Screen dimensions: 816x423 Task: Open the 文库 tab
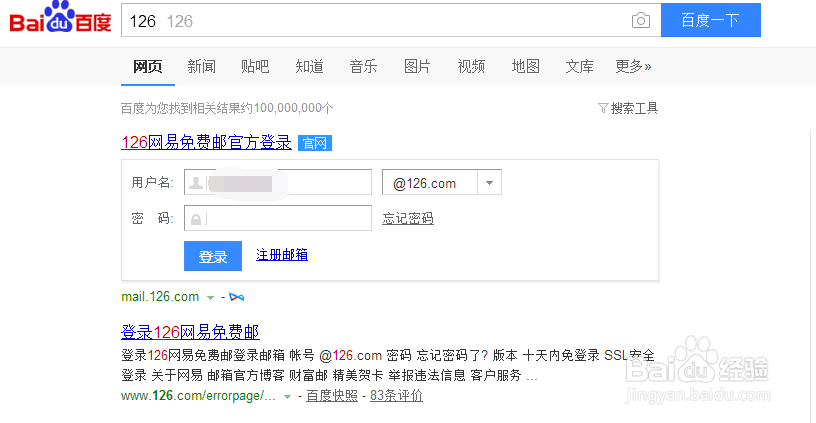[x=579, y=66]
